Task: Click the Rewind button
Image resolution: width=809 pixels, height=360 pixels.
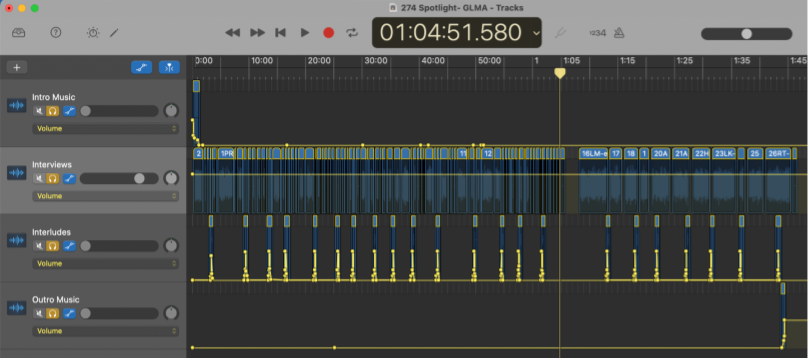Action: coord(233,32)
